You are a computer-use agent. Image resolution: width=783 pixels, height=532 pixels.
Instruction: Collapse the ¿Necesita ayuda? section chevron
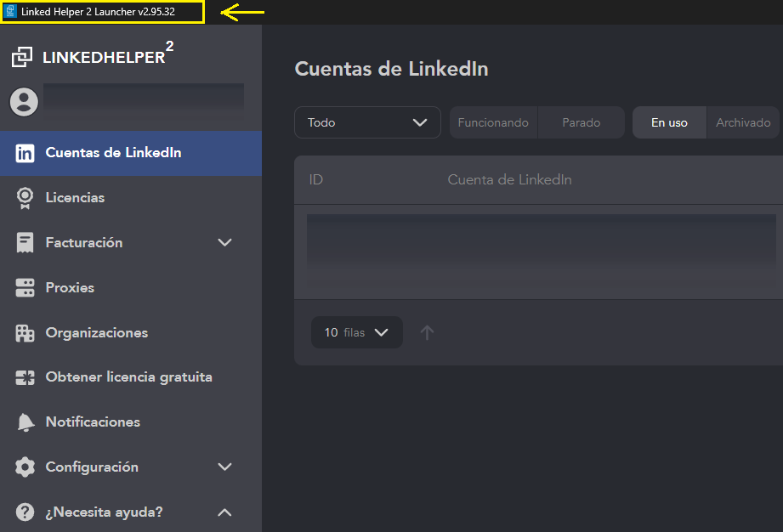click(224, 512)
